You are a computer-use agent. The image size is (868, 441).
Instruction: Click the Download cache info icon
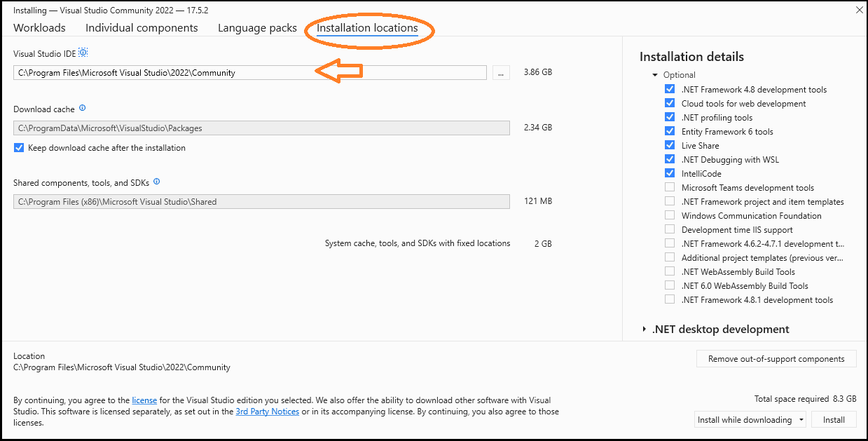[82, 108]
